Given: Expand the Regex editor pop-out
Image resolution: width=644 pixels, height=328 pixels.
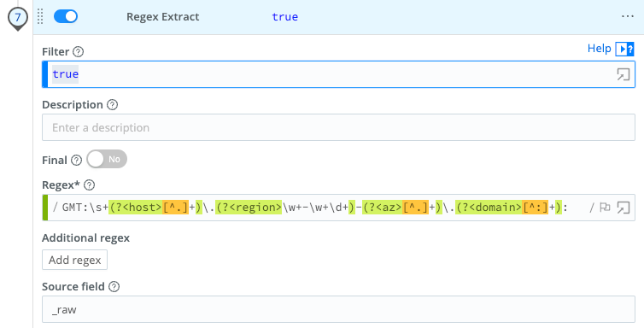Looking at the screenshot, I should 623,208.
